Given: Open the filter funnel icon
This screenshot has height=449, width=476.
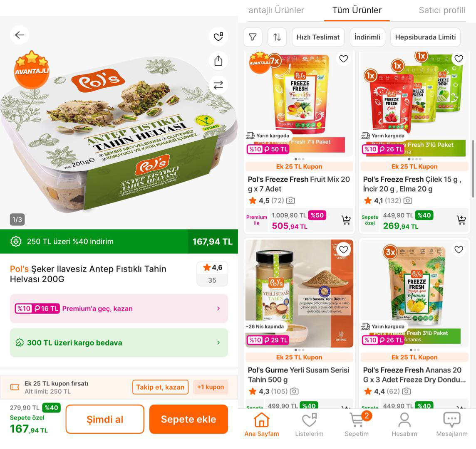Looking at the screenshot, I should coord(253,37).
